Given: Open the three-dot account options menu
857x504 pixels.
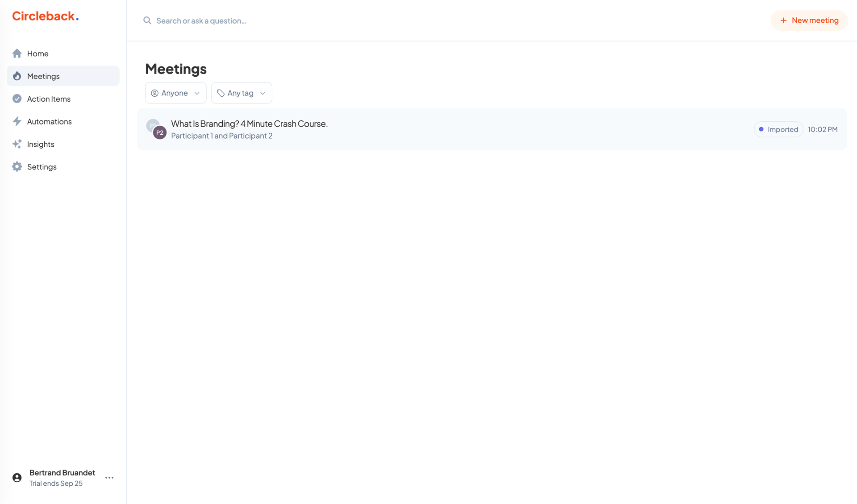Looking at the screenshot, I should tap(109, 477).
